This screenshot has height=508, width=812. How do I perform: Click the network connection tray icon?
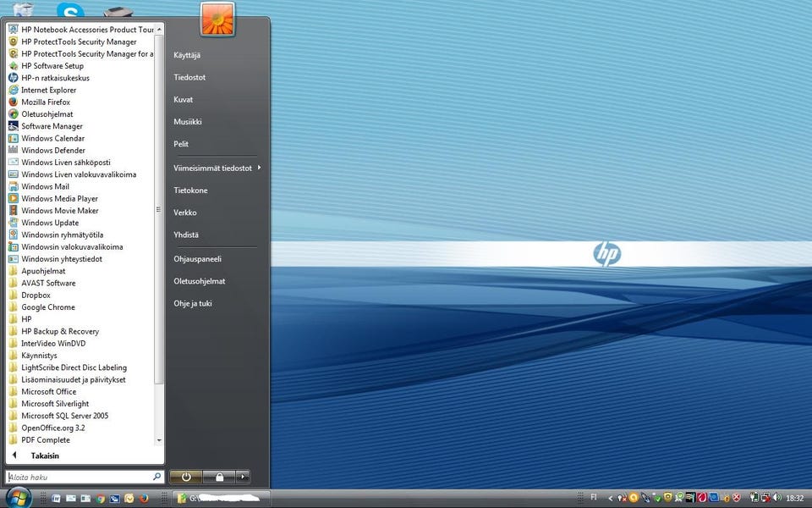click(765, 498)
